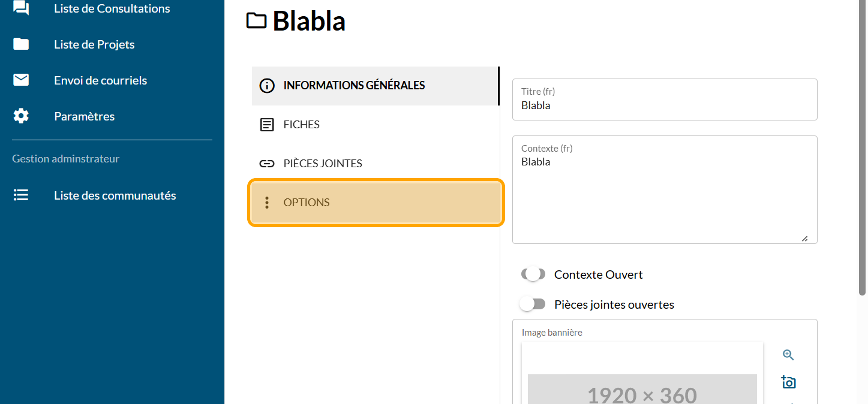Open the Paramètres page
This screenshot has width=868, height=404.
tap(84, 116)
